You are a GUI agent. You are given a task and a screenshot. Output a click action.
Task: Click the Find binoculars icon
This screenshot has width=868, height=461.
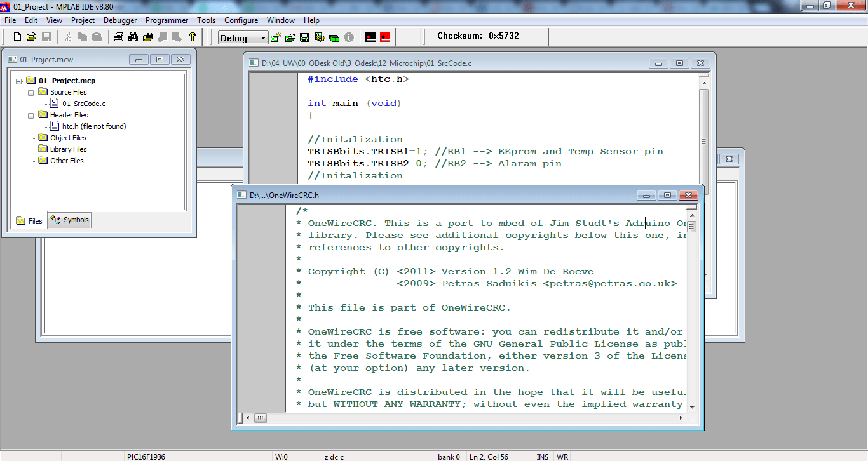(x=133, y=37)
